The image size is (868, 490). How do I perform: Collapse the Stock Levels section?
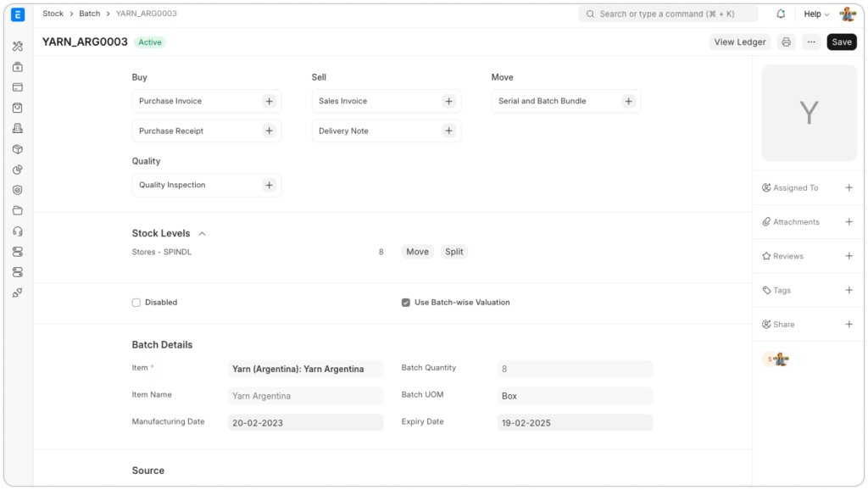point(202,233)
